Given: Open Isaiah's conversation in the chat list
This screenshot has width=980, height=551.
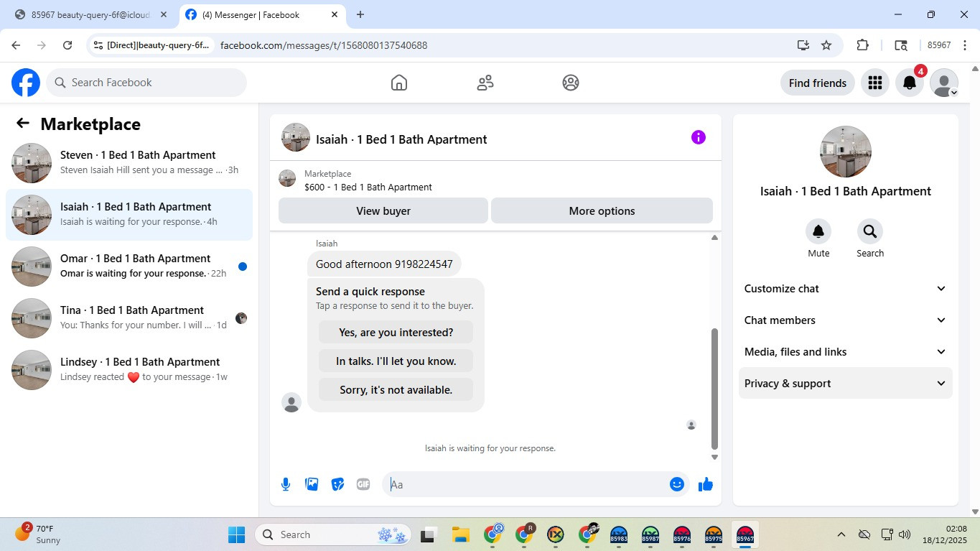Looking at the screenshot, I should point(129,215).
